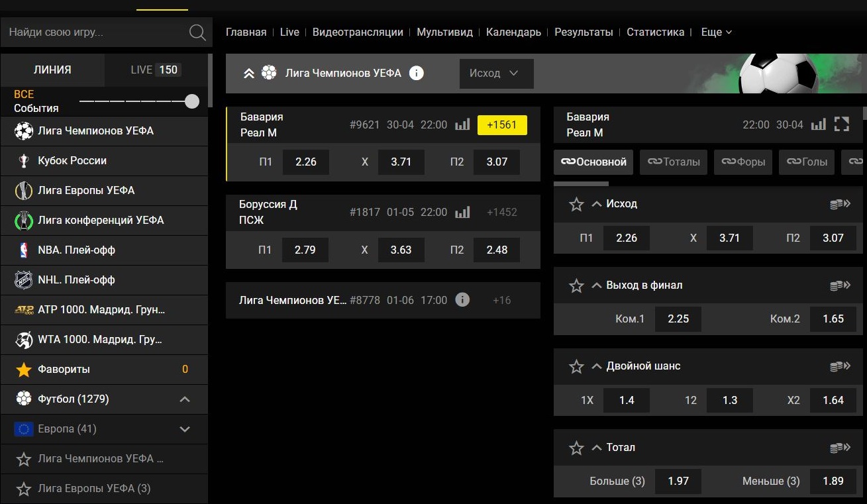The image size is (867, 504).
Task: Bet Больше (3) at 1.97
Action: click(x=678, y=481)
